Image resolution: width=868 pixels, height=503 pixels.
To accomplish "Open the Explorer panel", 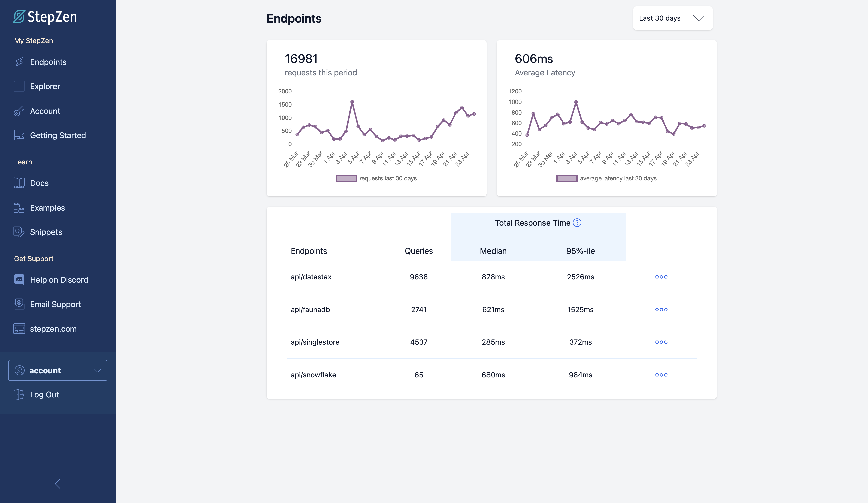I will (x=45, y=86).
